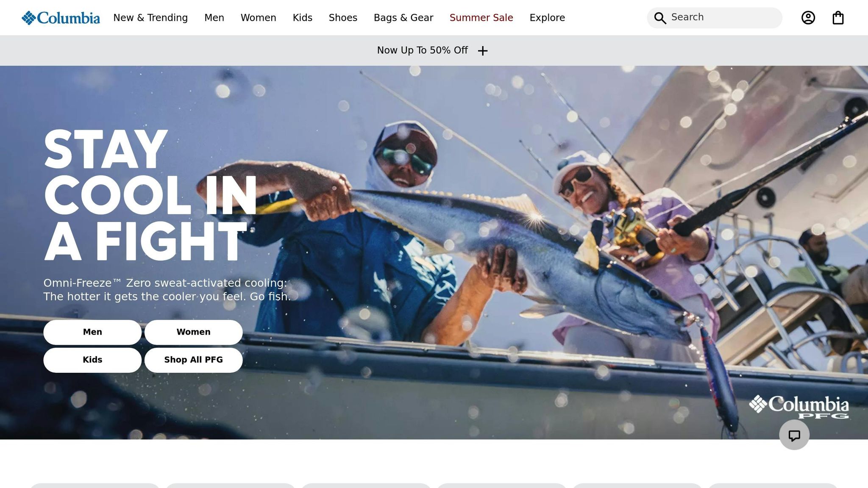Go to the Summer Sale page
The image size is (868, 488).
tap(481, 18)
